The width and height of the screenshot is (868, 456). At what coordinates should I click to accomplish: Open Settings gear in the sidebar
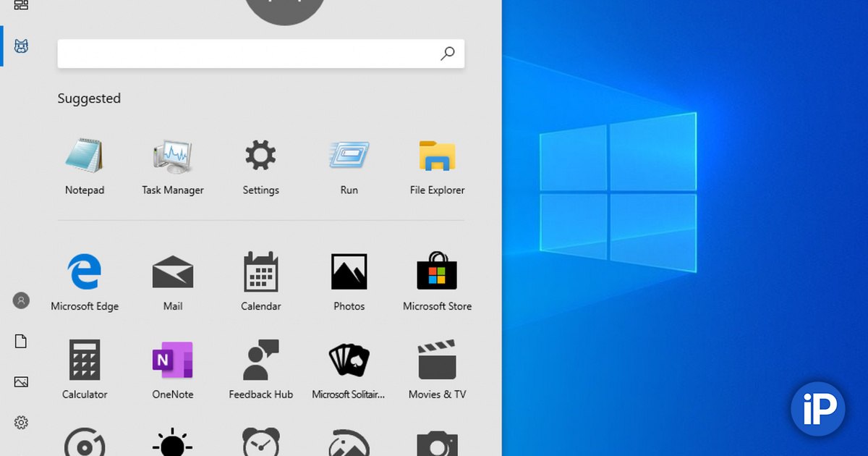coord(21,422)
